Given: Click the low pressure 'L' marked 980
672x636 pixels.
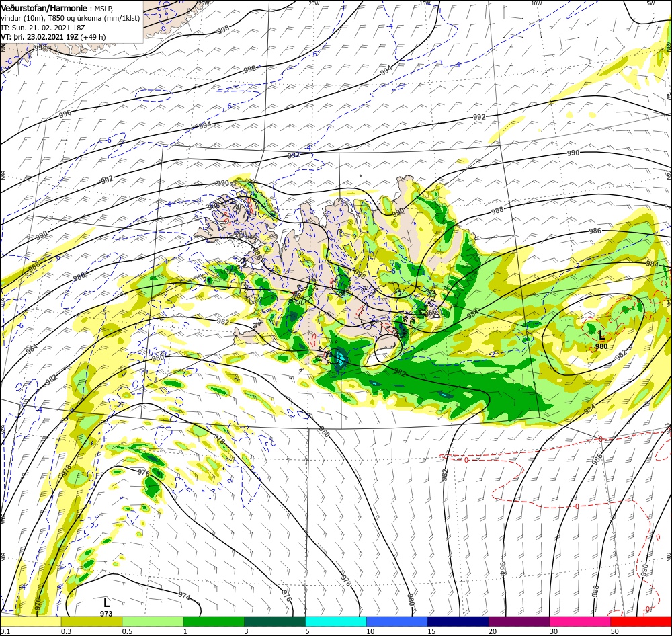Looking at the screenshot, I should click(601, 335).
